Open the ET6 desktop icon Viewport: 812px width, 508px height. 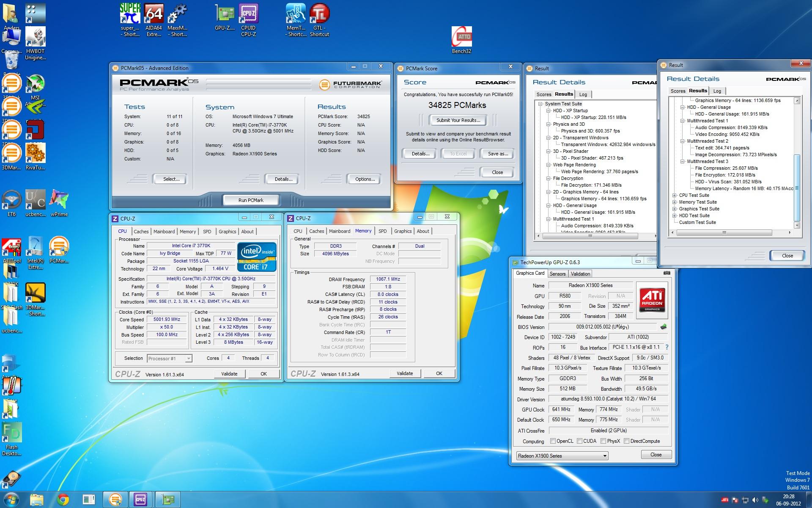[x=11, y=203]
